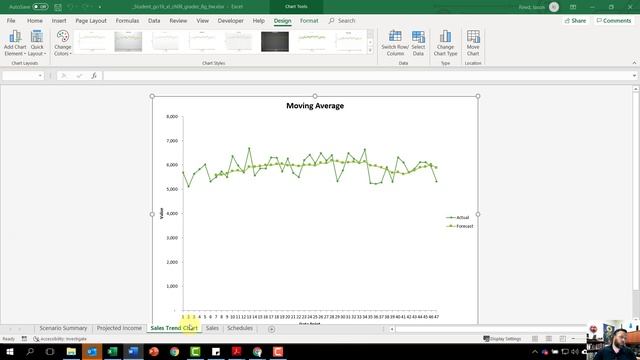This screenshot has height=360, width=640.
Task: Click the Share button
Action: [575, 20]
